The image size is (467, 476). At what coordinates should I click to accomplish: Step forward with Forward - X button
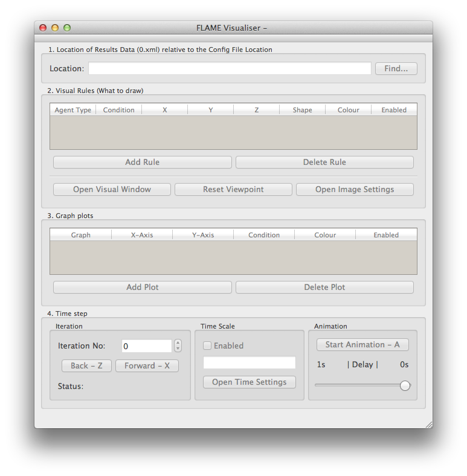pos(147,366)
